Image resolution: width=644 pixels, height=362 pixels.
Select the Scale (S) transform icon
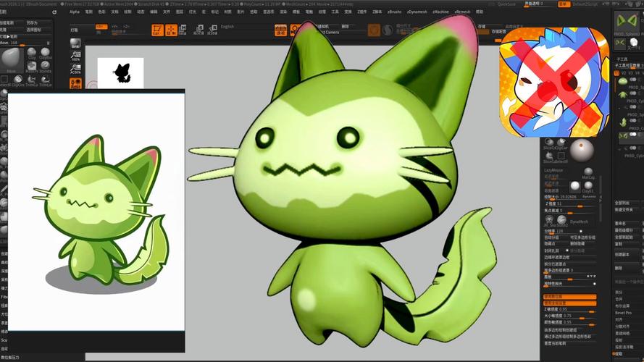pos(198,30)
